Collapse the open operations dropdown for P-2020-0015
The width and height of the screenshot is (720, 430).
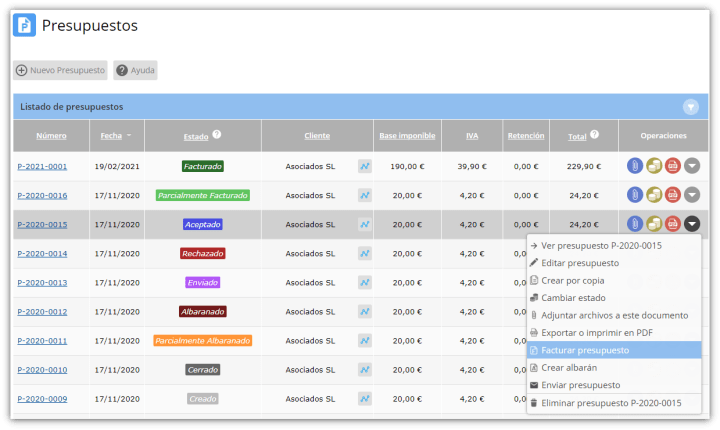(692, 224)
